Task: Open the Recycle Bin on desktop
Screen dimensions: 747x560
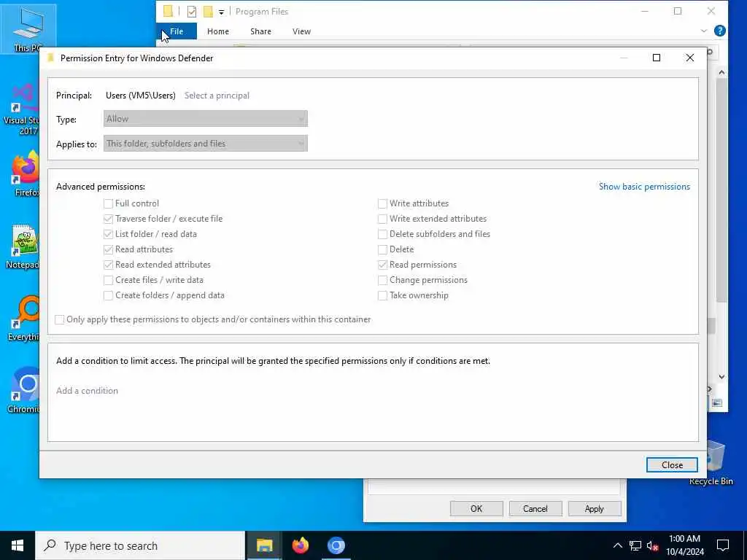Action: (716, 463)
